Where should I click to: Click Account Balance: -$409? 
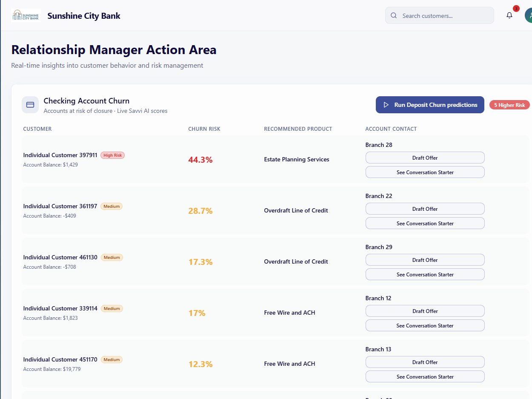coord(49,216)
